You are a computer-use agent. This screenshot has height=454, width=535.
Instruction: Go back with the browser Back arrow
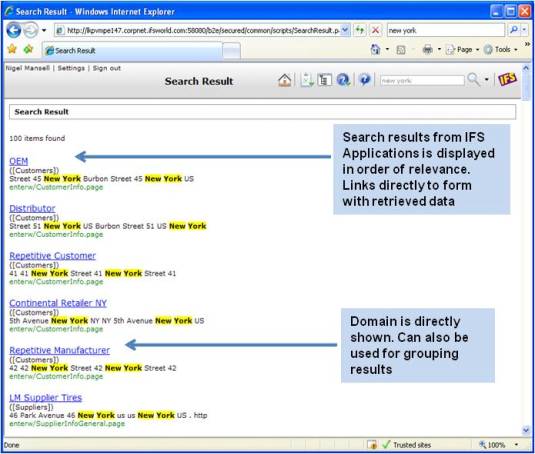(x=14, y=30)
